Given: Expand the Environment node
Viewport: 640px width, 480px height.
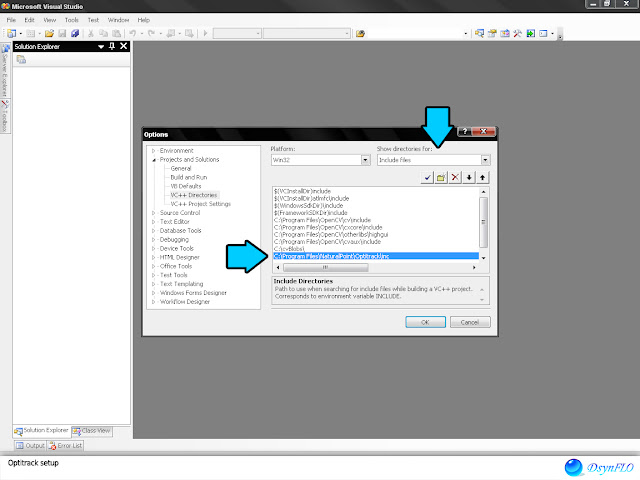Looking at the screenshot, I should [154, 151].
